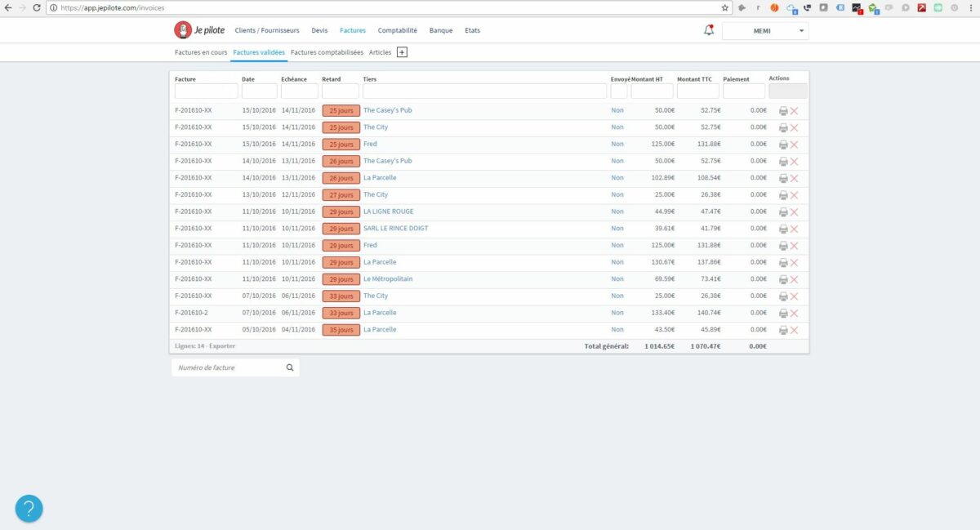Click the search magnifier in invoice number box
Viewport: 980px width, 530px height.
[x=290, y=367]
